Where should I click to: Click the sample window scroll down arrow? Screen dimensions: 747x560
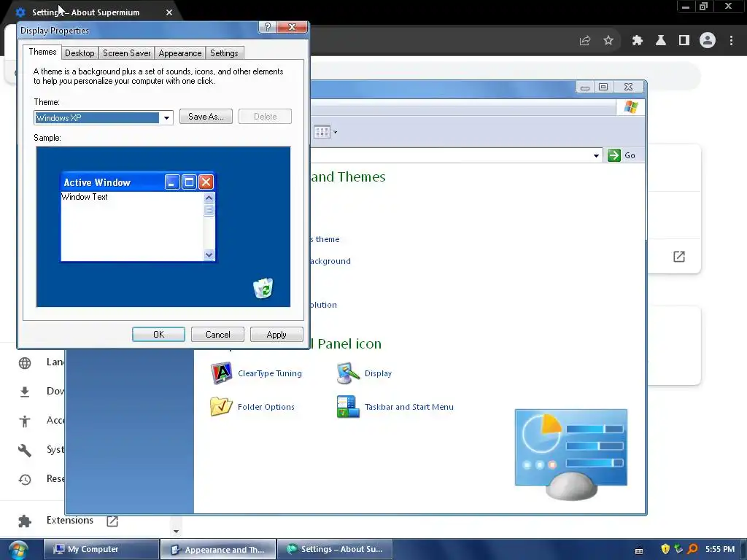pos(209,254)
